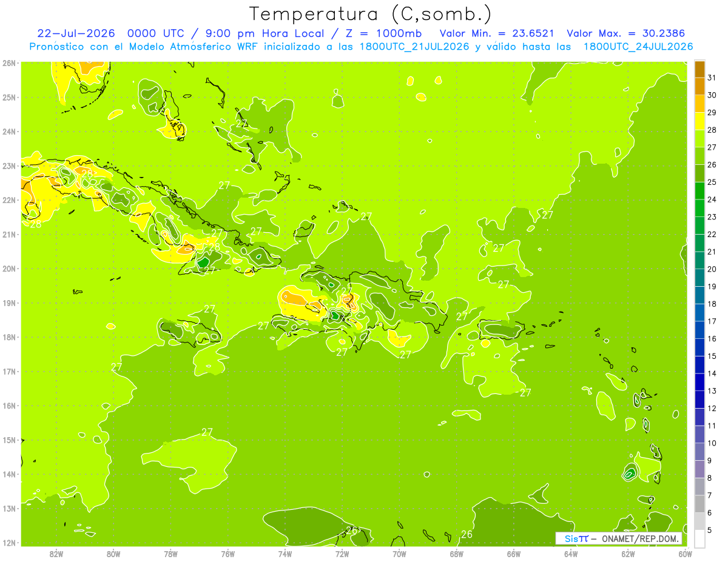Click the "ONAMET/REP.DOM." label box
The image size is (728, 562).
[619, 538]
